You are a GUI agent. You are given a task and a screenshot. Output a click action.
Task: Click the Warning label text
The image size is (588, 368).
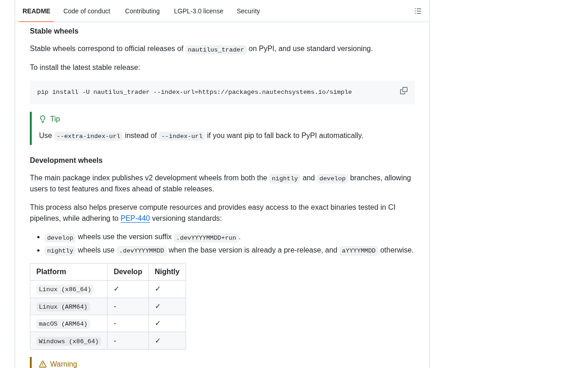pyautogui.click(x=63, y=364)
